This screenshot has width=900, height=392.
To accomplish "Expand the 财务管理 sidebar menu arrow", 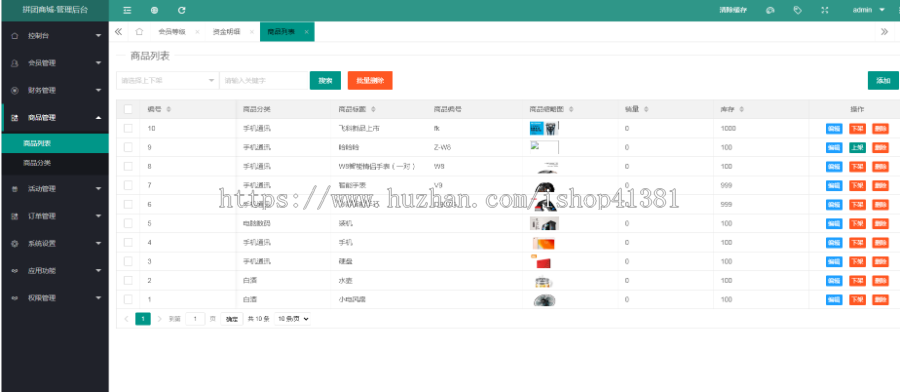I will click(x=98, y=91).
